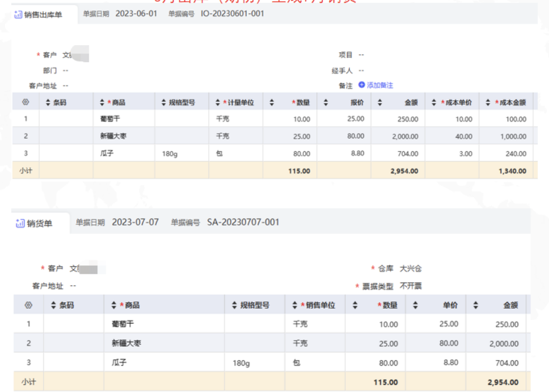Open column settings gear in 销货单 table
Viewport: 549px width, 392px height.
[x=29, y=305]
